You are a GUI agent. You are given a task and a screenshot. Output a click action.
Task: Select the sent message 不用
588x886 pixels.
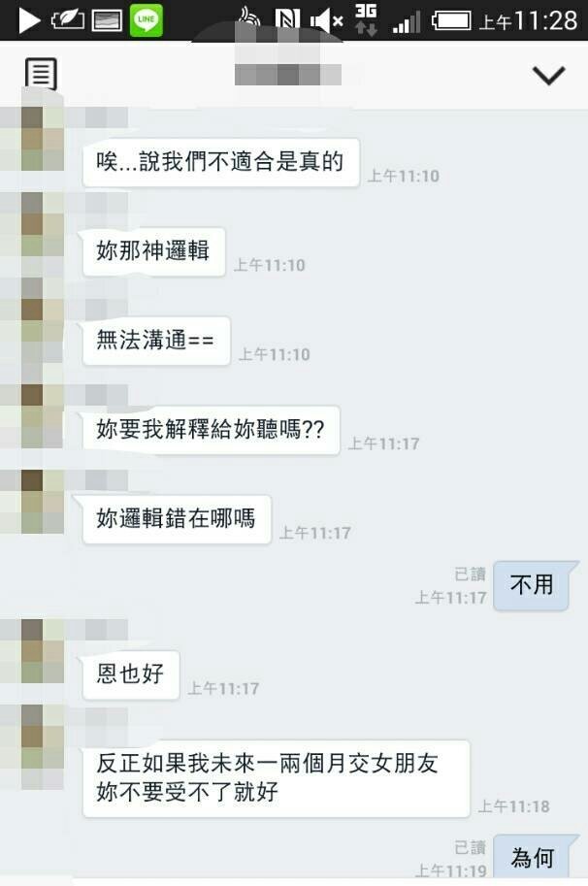click(532, 585)
